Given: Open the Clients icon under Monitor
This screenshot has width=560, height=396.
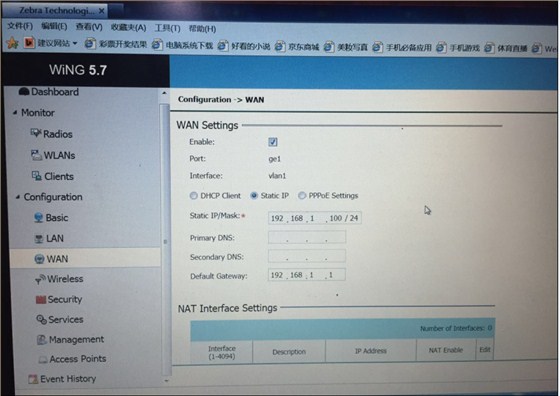Looking at the screenshot, I should pos(37,176).
